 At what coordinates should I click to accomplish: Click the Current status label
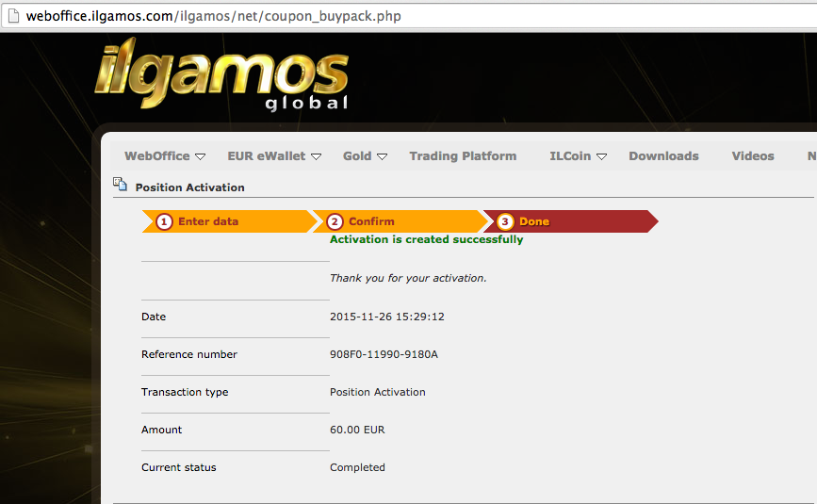coord(178,467)
